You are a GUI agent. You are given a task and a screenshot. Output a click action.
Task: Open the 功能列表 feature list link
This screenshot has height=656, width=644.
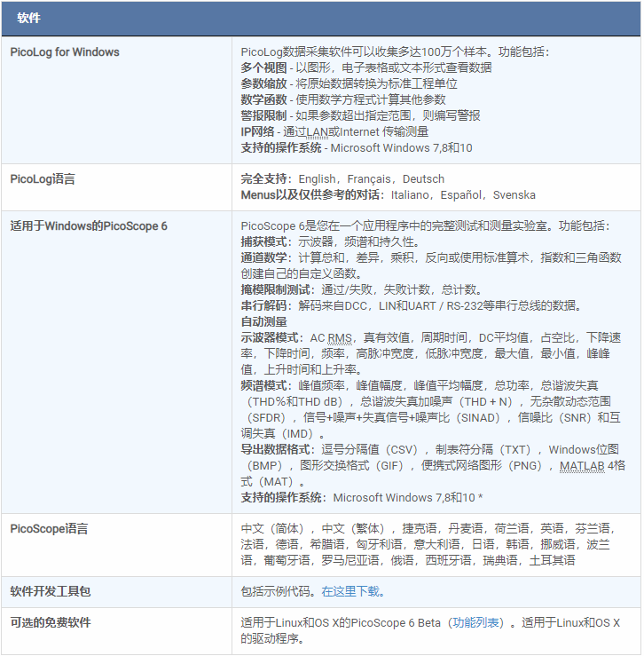coord(475,622)
